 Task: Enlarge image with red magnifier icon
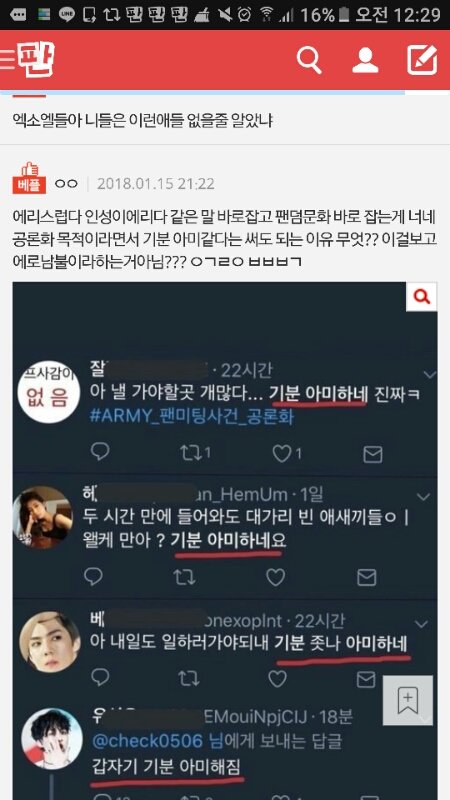[x=421, y=296]
